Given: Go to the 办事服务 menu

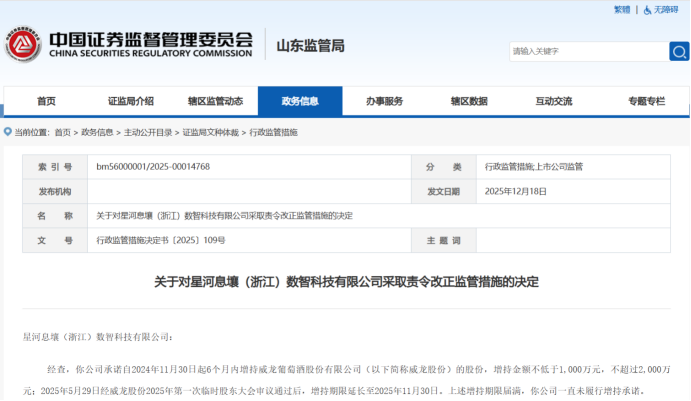Looking at the screenshot, I should pos(384,101).
